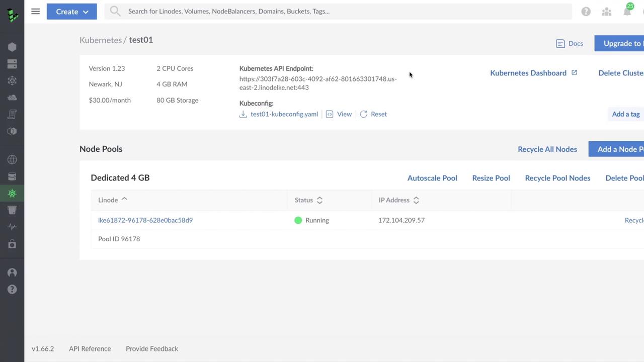Go to Volumes via sidebar icon
This screenshot has height=362, width=644.
12,64
